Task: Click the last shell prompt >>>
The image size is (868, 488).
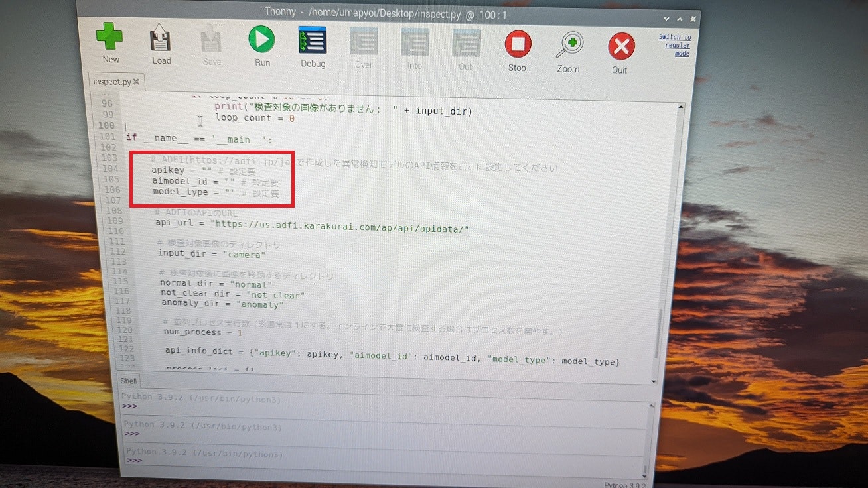Action: coord(134,460)
